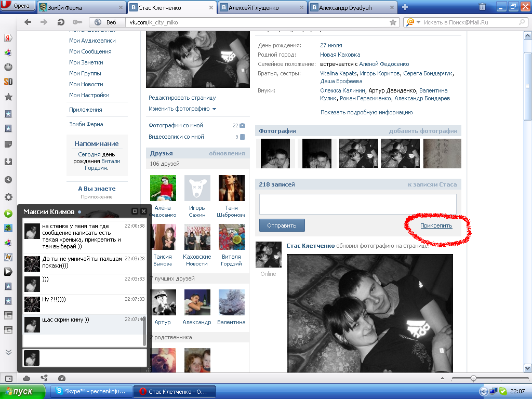Adjust the page zoom slider
The height and width of the screenshot is (399, 532).
point(473,378)
